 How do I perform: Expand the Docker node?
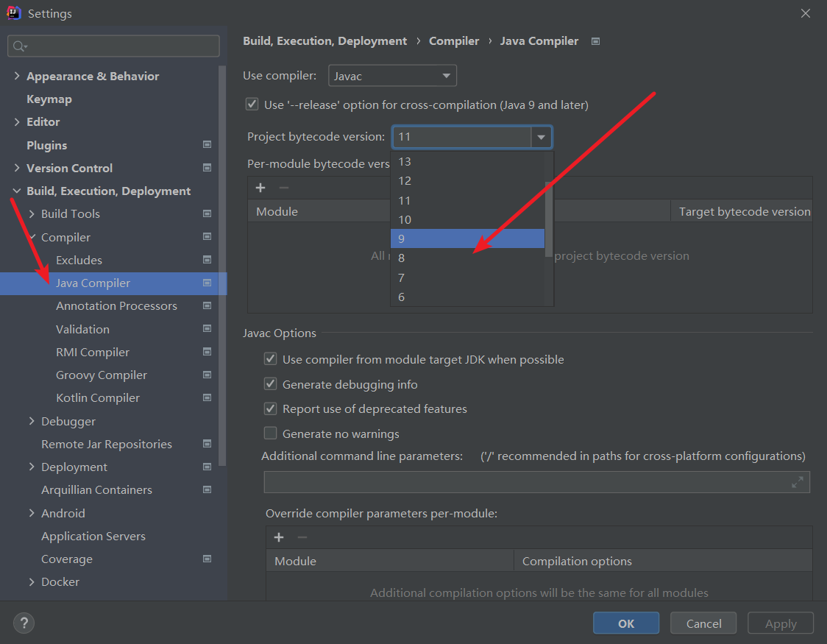coord(32,581)
